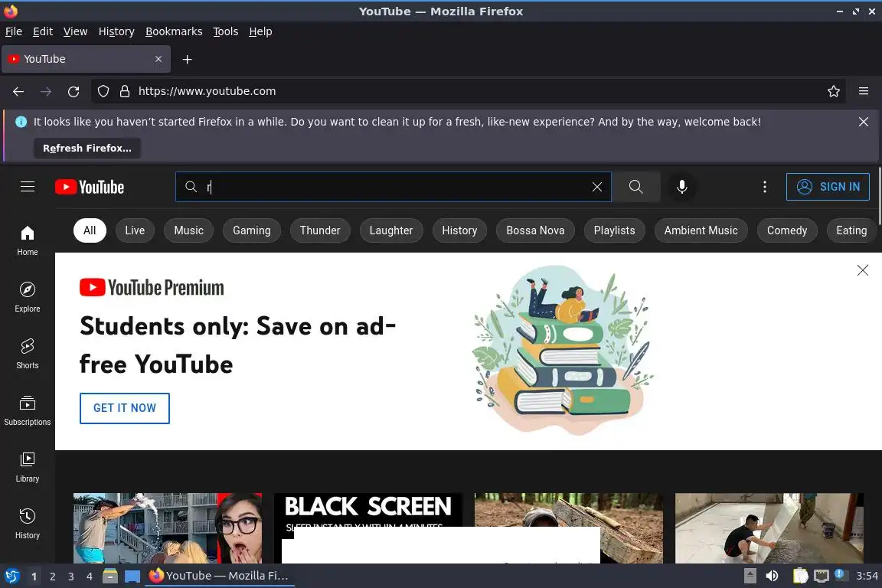Submit search with the magnifier button
Viewport: 882px width, 588px height.
pos(635,187)
